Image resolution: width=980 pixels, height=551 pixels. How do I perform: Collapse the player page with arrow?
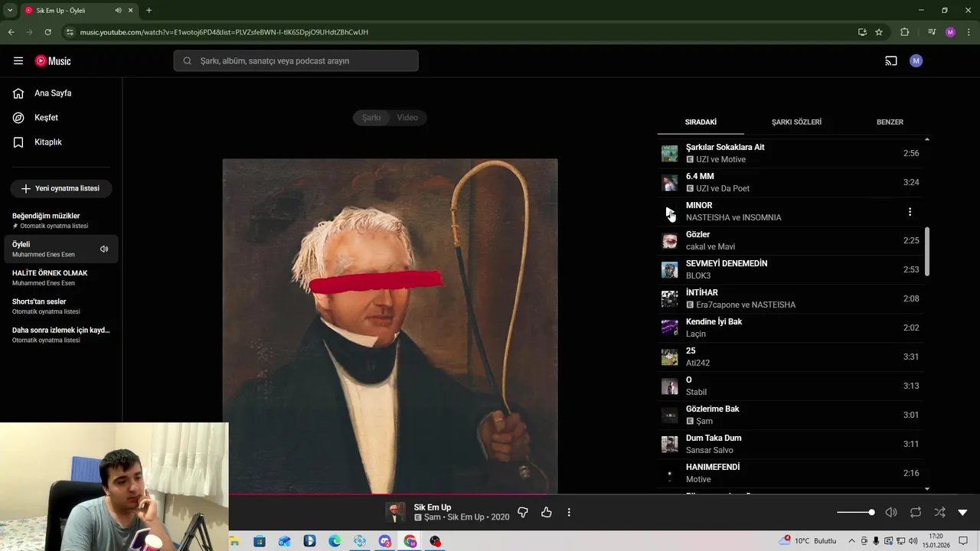(963, 513)
